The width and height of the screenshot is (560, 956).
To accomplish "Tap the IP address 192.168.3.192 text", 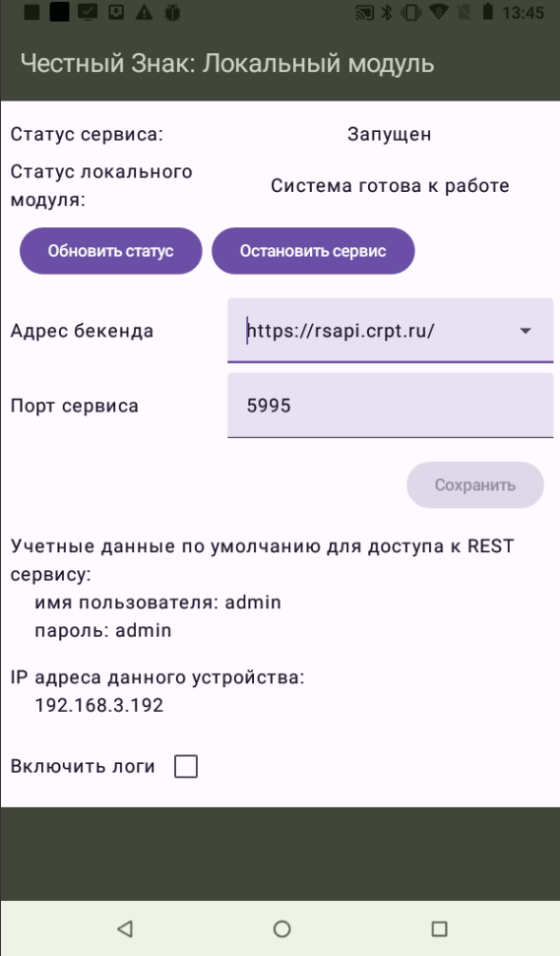I will pos(99,705).
